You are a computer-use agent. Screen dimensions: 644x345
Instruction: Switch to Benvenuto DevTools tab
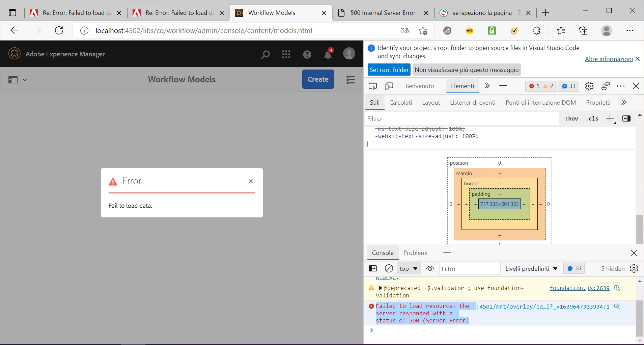(420, 86)
